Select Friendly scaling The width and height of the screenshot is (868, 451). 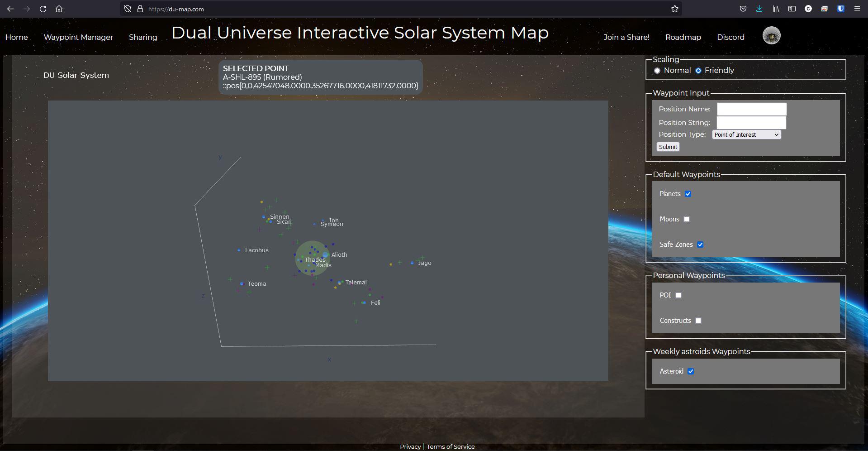point(698,71)
